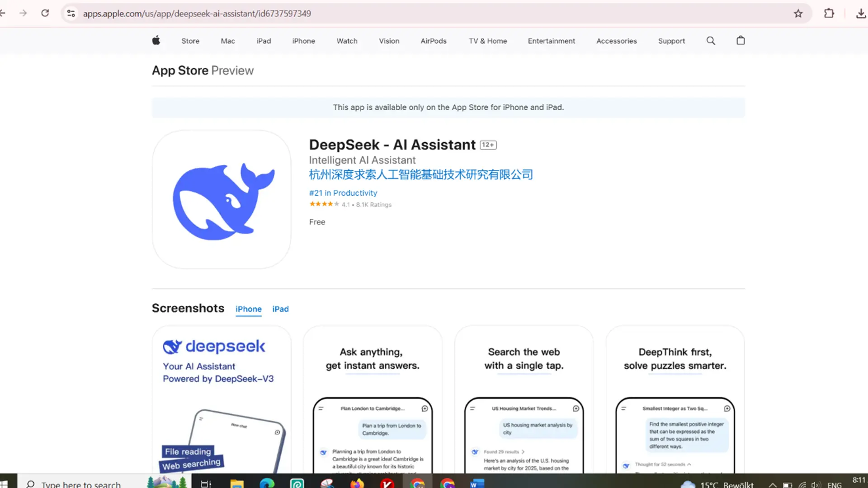This screenshot has width=868, height=488.
Task: Open the Vision menu item
Action: coord(389,41)
